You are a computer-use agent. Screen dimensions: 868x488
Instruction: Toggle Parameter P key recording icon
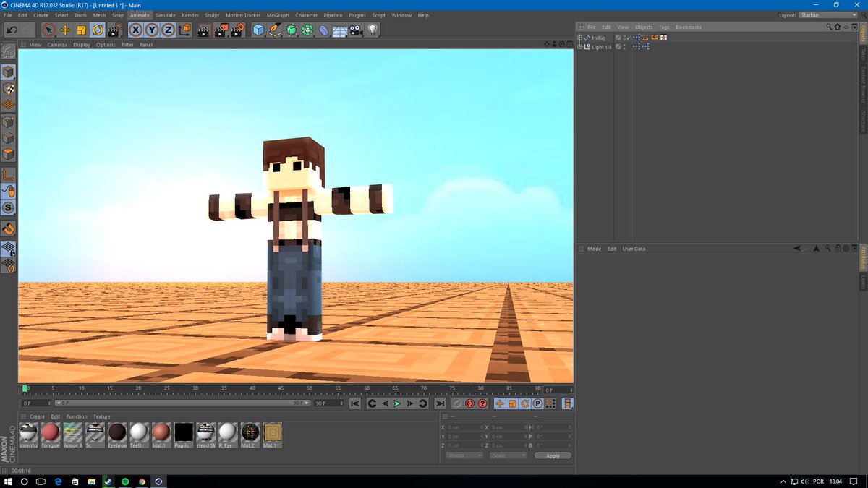pyautogui.click(x=537, y=403)
